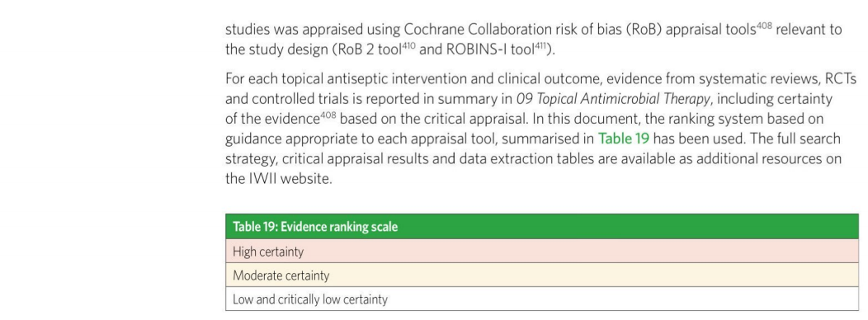Open citation 411 after ROBINS-I tool
868x320 pixels.
pos(540,45)
